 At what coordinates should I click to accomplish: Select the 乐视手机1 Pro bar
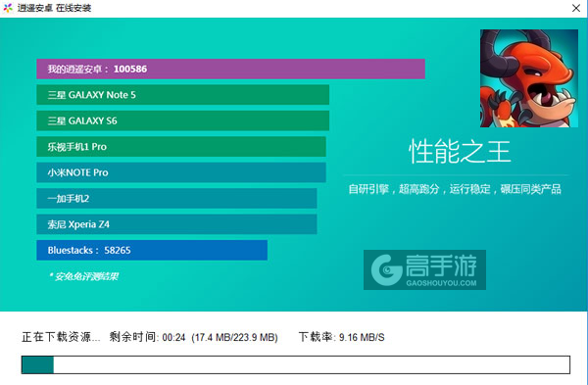click(181, 147)
